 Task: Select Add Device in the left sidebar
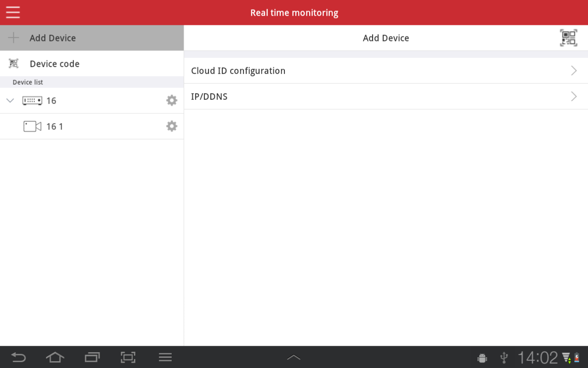92,38
